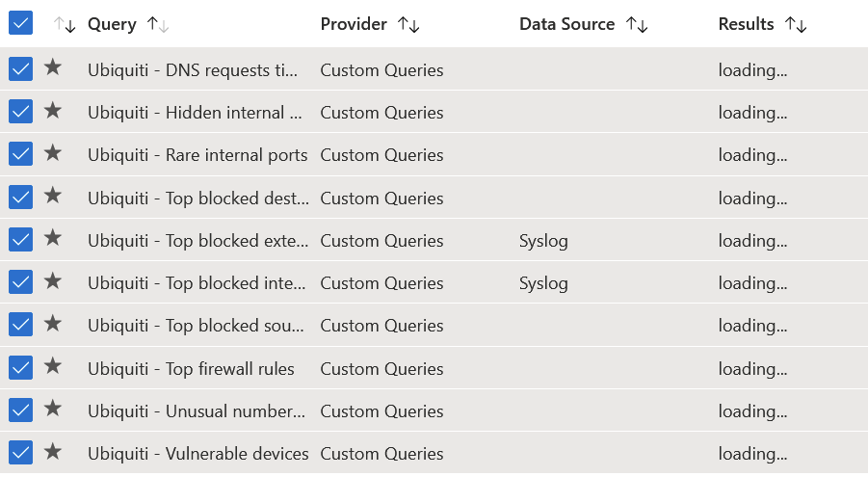Screen dimensions: 868x503
Task: Click Syslog data source for blocked inte
Action: (543, 283)
